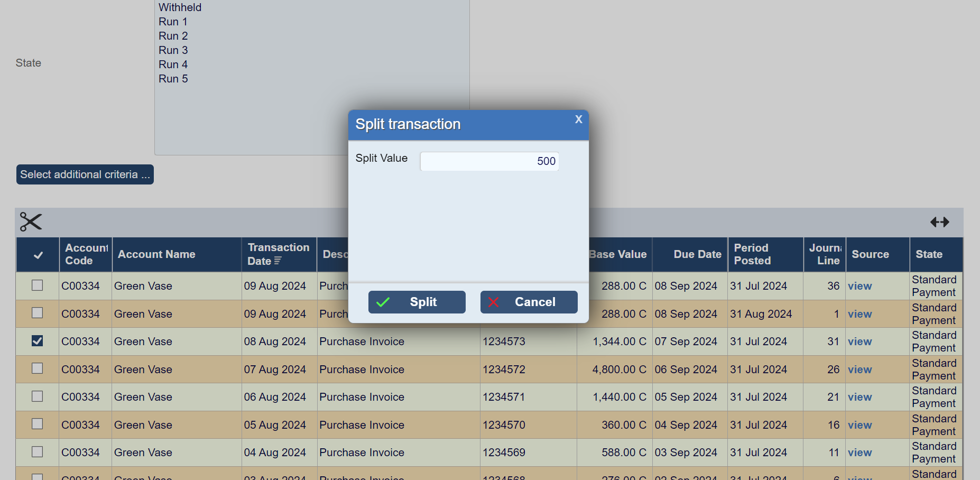
Task: Open Select additional criteria dropdown
Action: pos(85,174)
